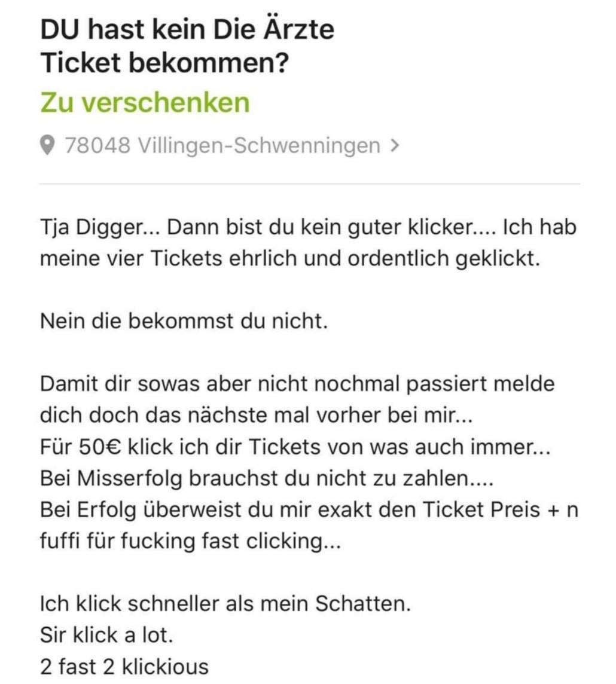Click the line starting 'Damit dir sowas aber'
The image size is (616, 684).
tap(297, 384)
